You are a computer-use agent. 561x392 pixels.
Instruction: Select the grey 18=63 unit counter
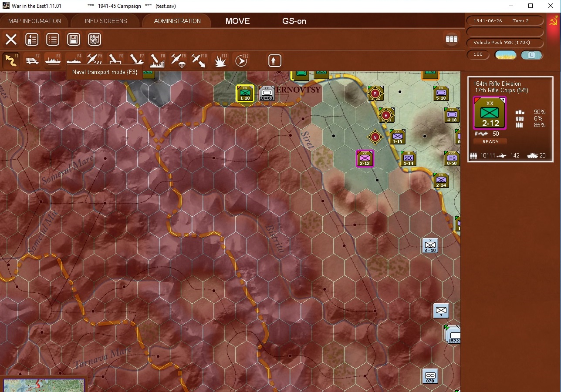click(267, 94)
